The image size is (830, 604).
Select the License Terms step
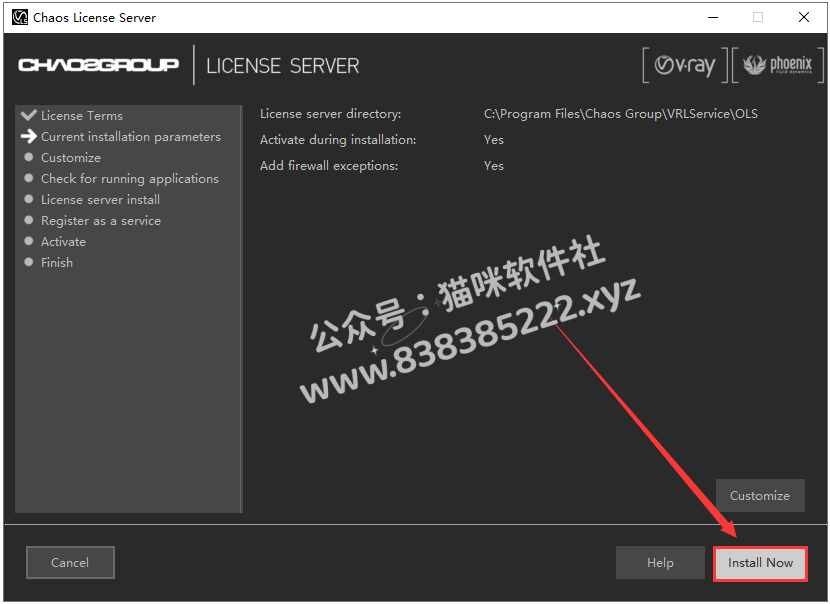click(x=82, y=115)
